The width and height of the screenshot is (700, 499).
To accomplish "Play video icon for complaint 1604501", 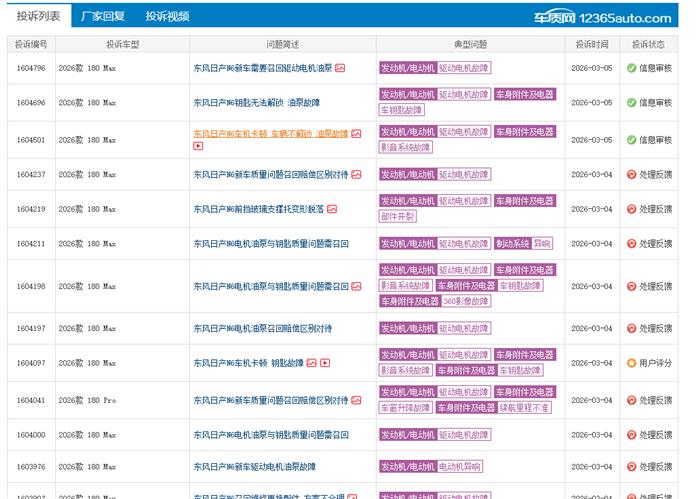I will coord(198,146).
